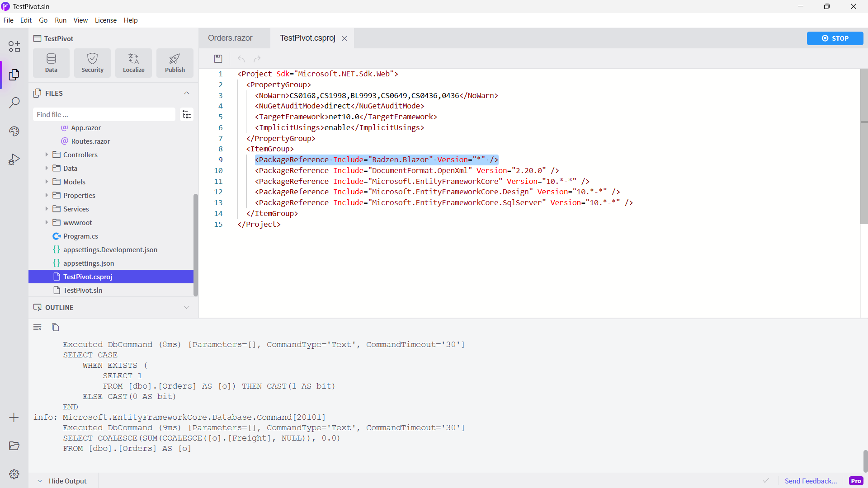
Task: Launch the Publish rocket tool
Action: 175,63
